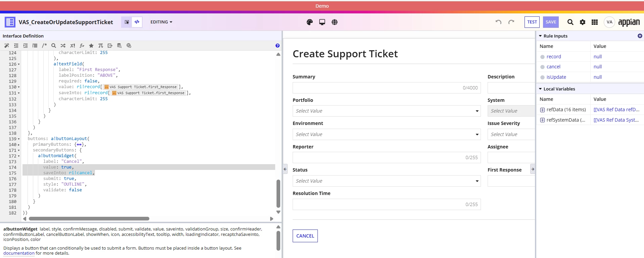Screen dimensions: 644x258
Task: Open find in expression magnifier icon
Action: tap(54, 46)
